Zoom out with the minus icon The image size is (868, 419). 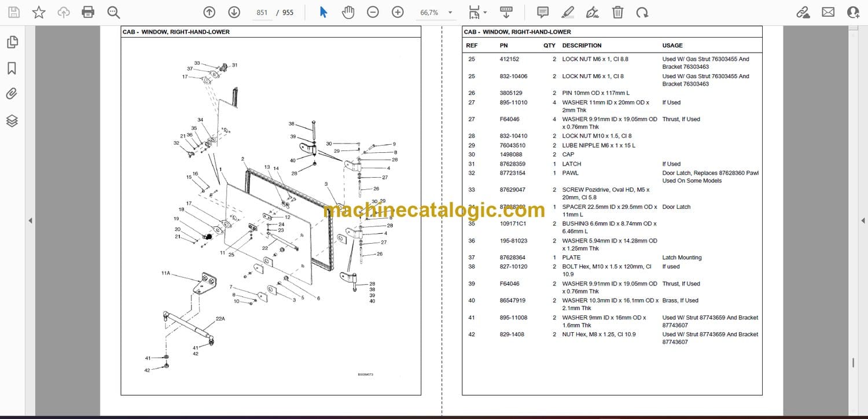(x=373, y=12)
